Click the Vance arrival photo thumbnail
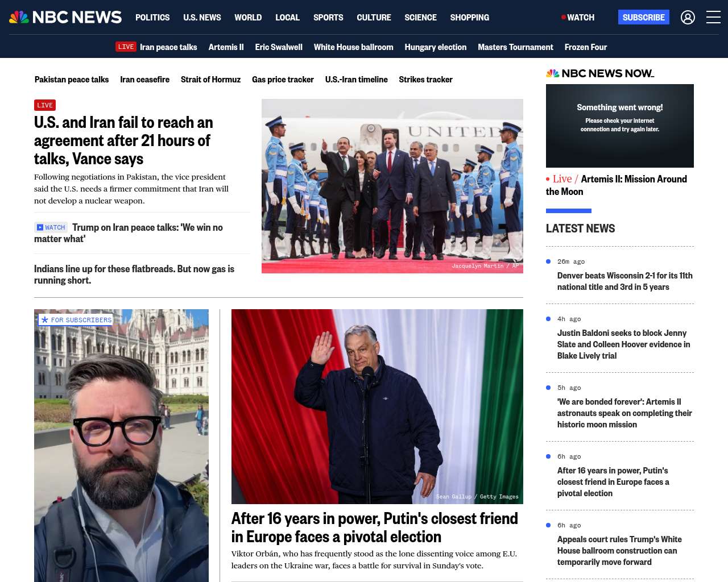The width and height of the screenshot is (728, 582). [x=392, y=186]
